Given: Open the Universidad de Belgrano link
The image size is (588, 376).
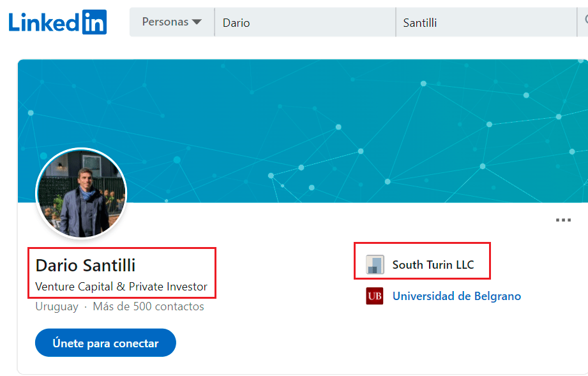Looking at the screenshot, I should (456, 296).
